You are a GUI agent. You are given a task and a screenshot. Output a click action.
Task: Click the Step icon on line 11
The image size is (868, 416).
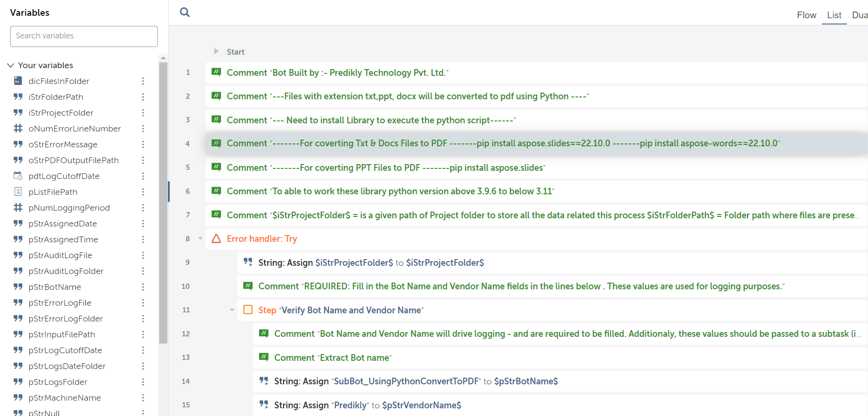click(248, 310)
